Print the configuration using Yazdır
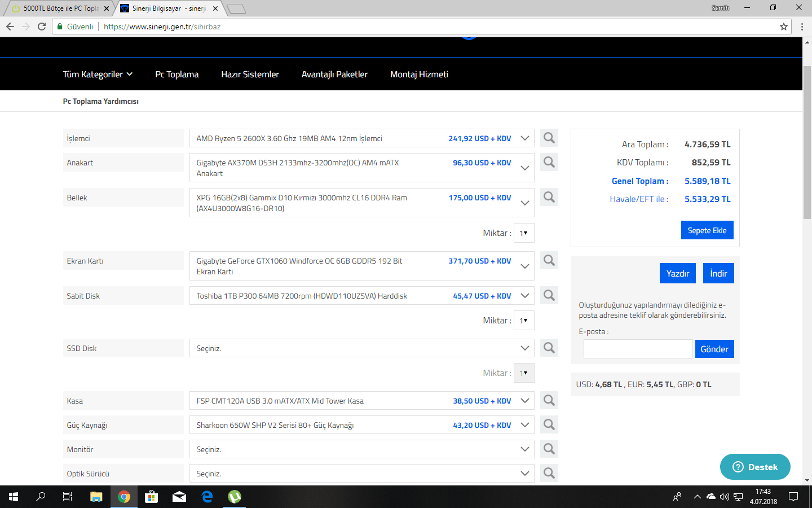 (678, 273)
